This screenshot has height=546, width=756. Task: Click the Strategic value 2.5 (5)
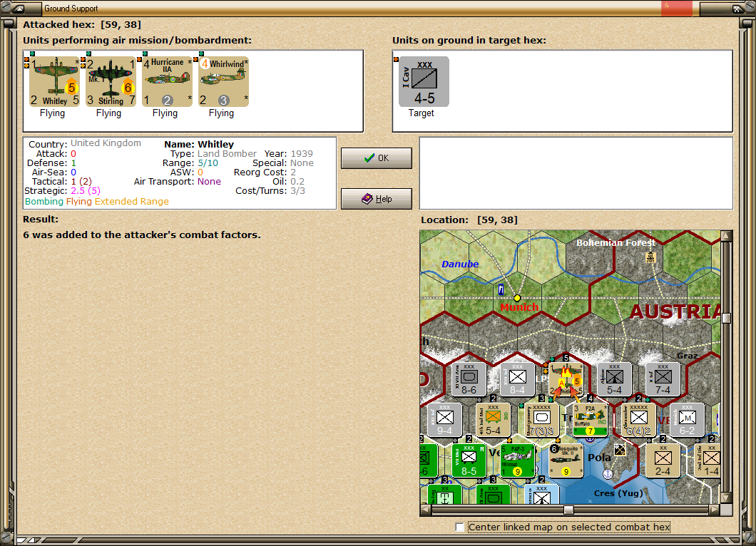coord(86,191)
